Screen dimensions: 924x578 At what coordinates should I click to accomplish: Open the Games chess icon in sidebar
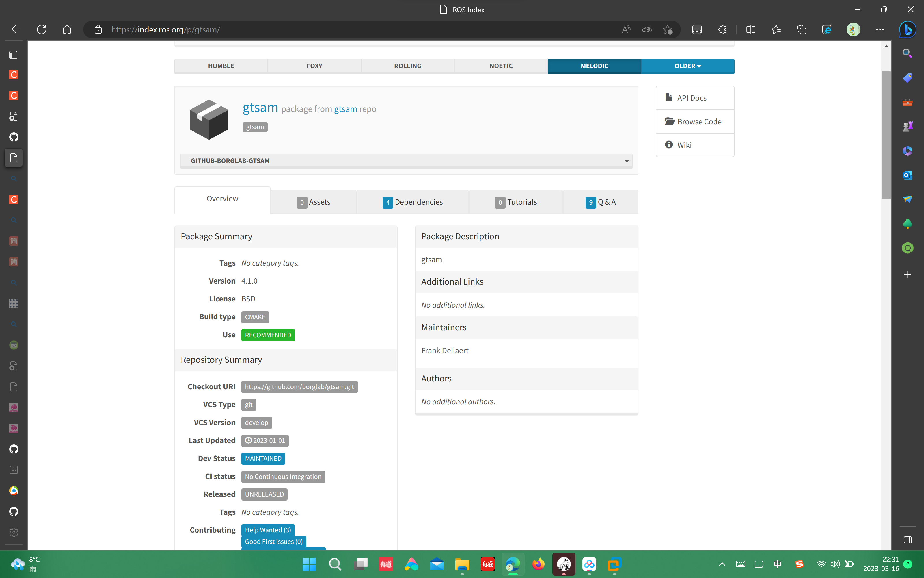pos(908,126)
